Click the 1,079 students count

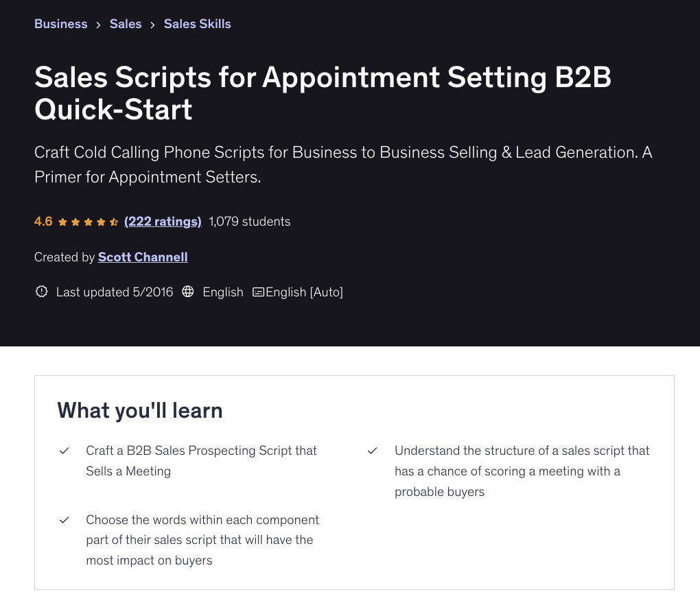click(x=250, y=222)
